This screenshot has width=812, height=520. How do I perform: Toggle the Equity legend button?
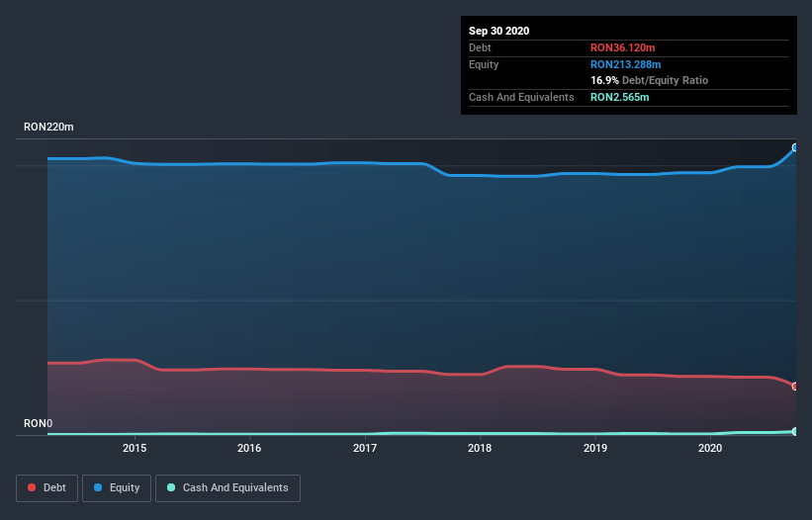coord(117,488)
